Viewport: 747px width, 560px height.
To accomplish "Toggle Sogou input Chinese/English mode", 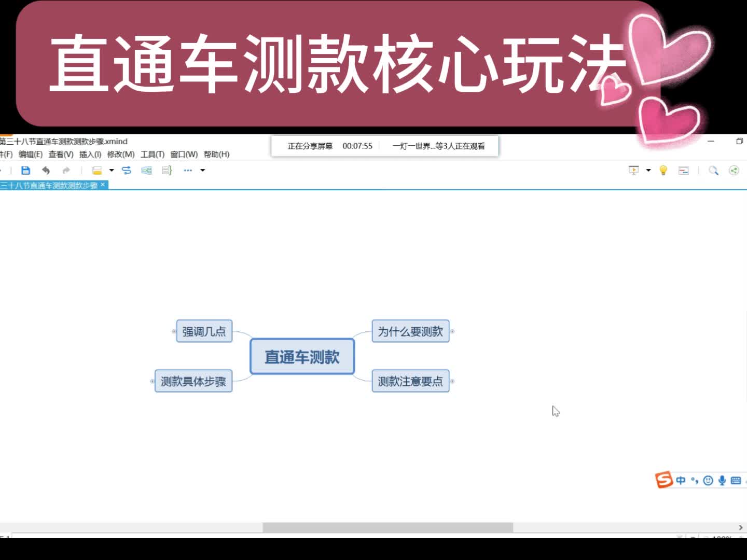I will 681,481.
